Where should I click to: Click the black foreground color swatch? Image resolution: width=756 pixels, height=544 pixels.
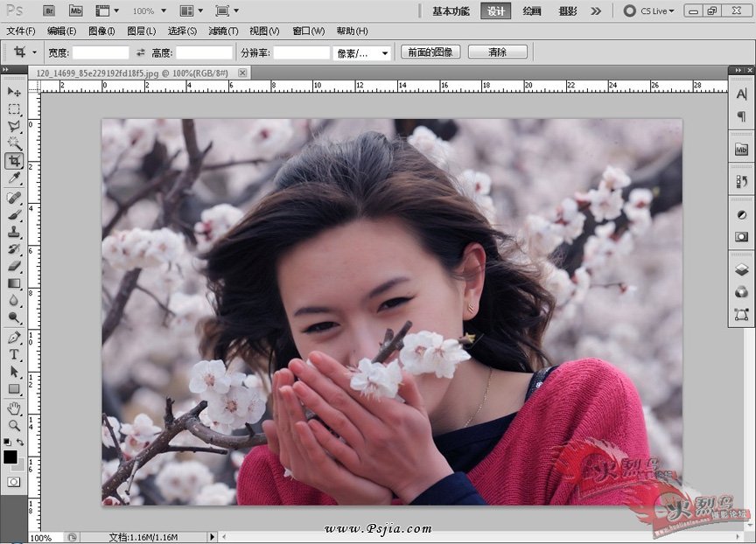(10, 457)
